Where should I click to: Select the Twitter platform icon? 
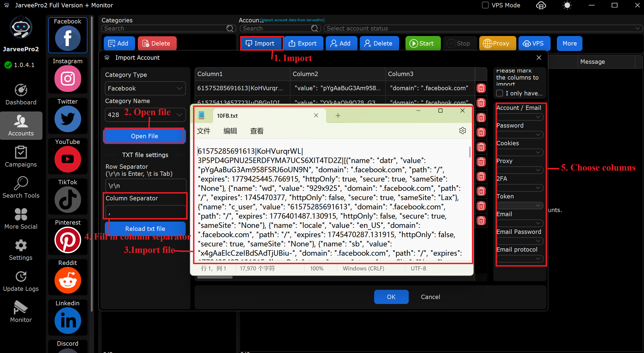point(68,116)
